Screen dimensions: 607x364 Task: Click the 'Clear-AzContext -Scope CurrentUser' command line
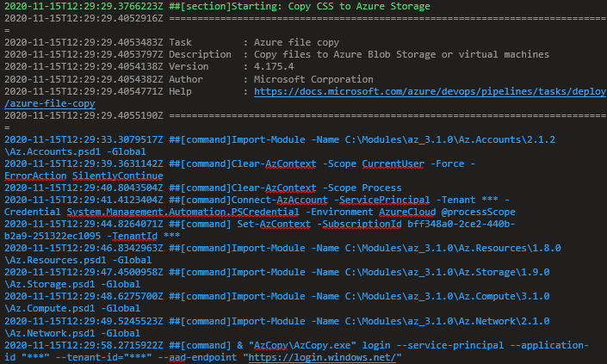(239, 164)
